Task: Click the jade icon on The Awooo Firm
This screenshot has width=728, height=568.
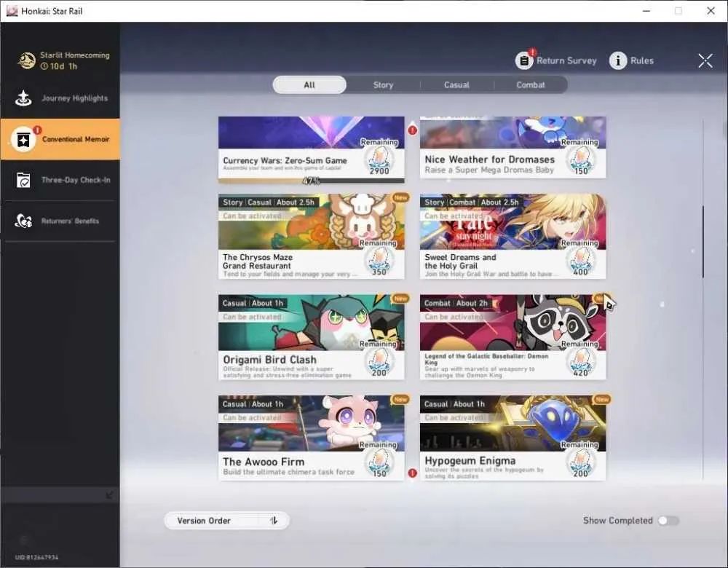Action: pyautogui.click(x=379, y=463)
